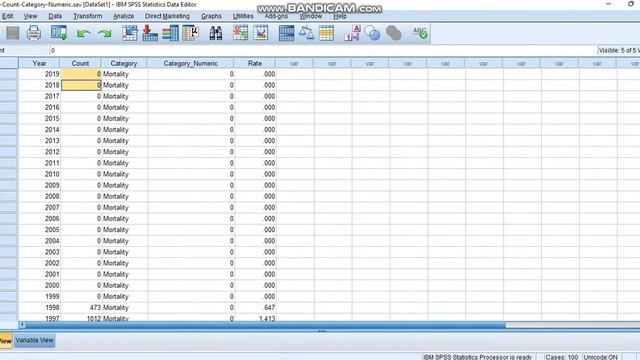640x360 pixels.
Task: Click the Print toolbar icon
Action: tap(34, 33)
